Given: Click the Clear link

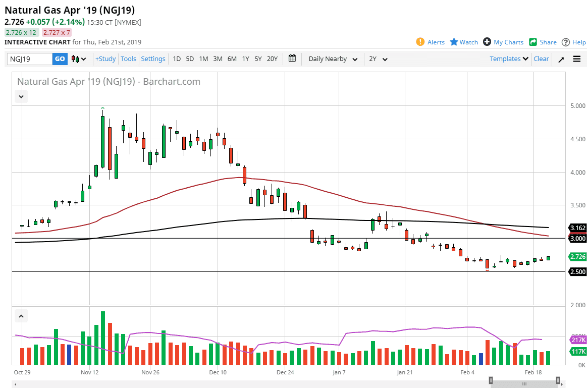Looking at the screenshot, I should click(541, 59).
